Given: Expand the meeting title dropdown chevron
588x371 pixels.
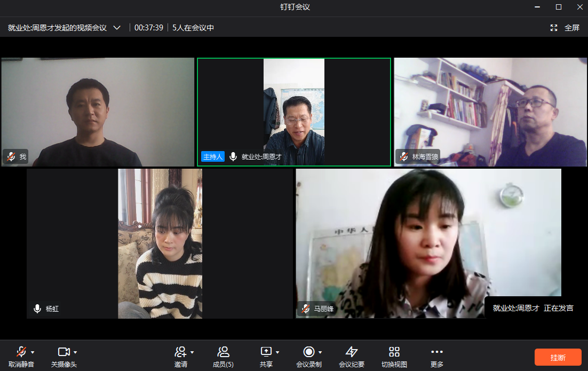Looking at the screenshot, I should coord(117,28).
